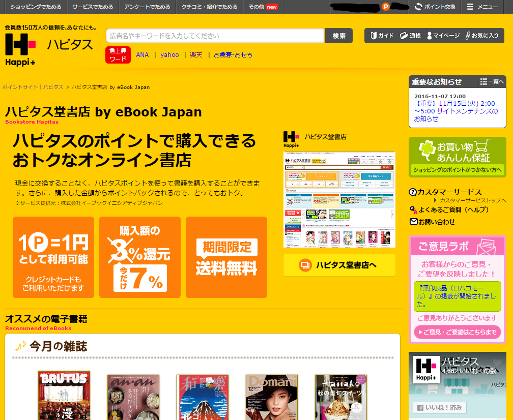Viewport: 513px width, 420px height.
Task: Open the メニュー hamburger menu
Action: 482,7
